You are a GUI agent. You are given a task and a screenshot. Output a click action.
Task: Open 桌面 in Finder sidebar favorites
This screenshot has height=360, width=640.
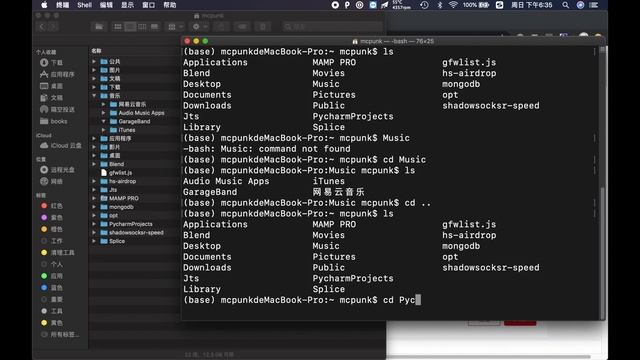pyautogui.click(x=51, y=86)
